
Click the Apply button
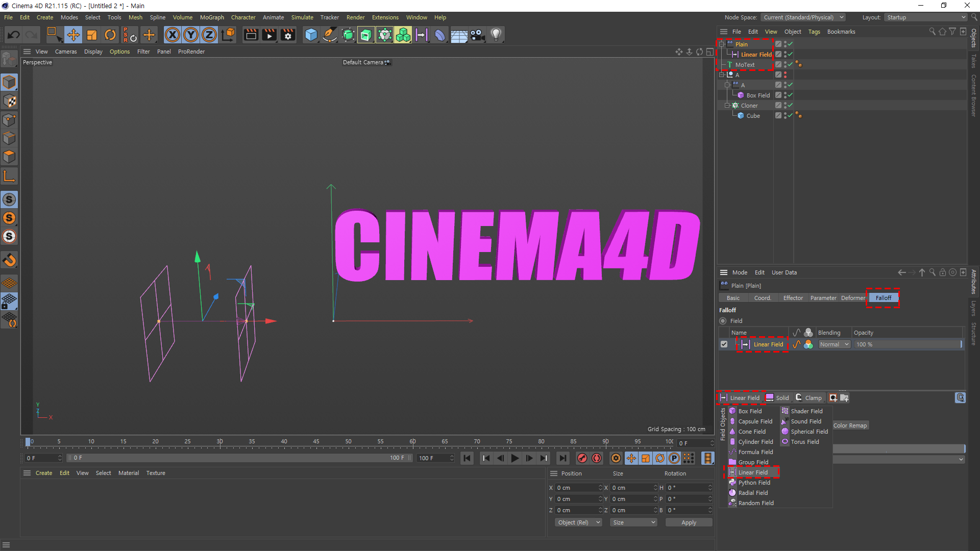[x=688, y=522]
